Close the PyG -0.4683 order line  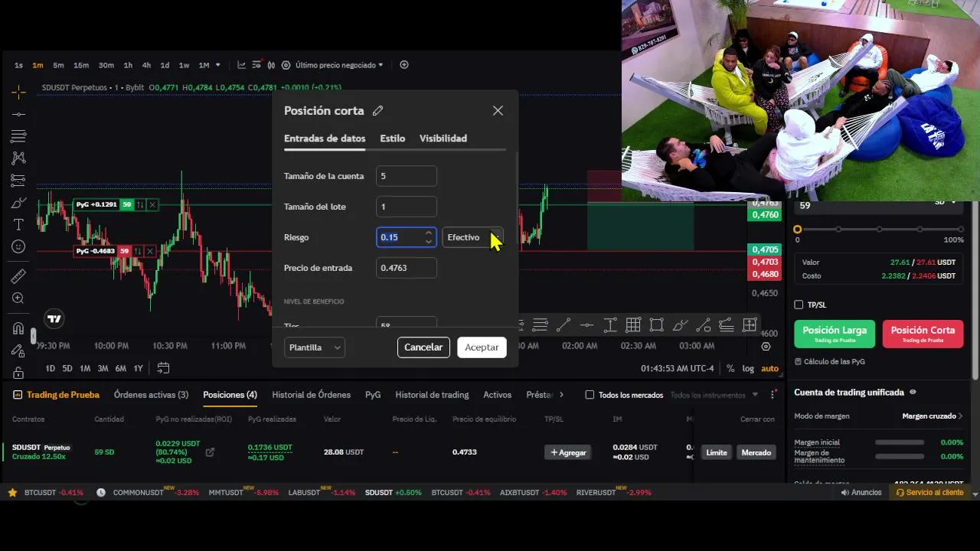coord(149,251)
